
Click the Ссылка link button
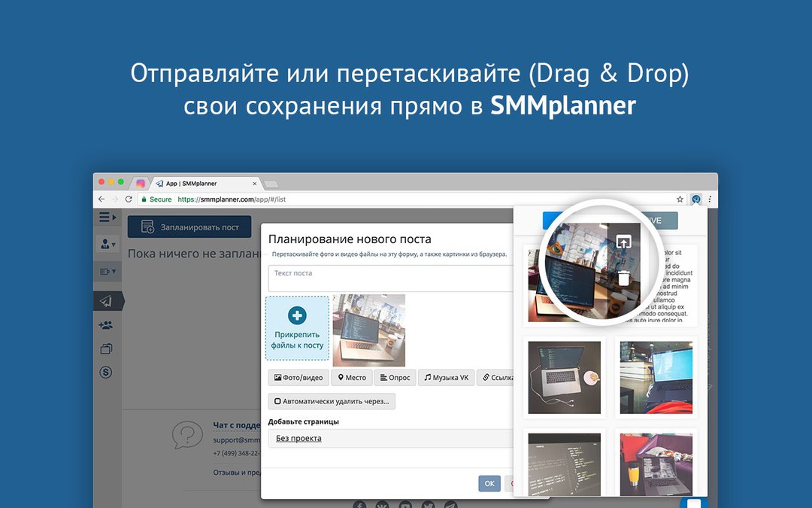[495, 377]
